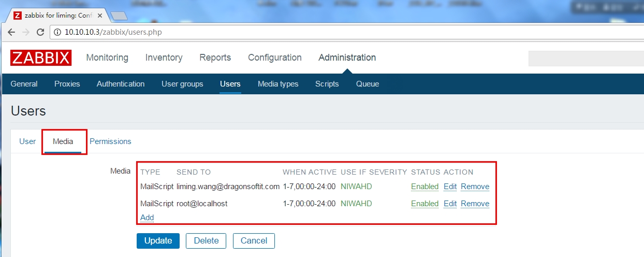Click the browser forward arrow

(26, 32)
